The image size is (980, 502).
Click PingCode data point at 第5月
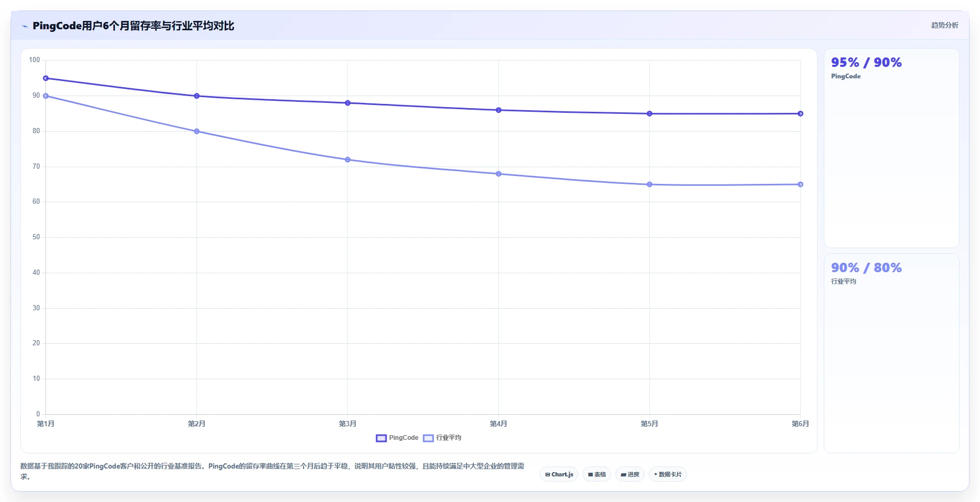click(x=650, y=114)
